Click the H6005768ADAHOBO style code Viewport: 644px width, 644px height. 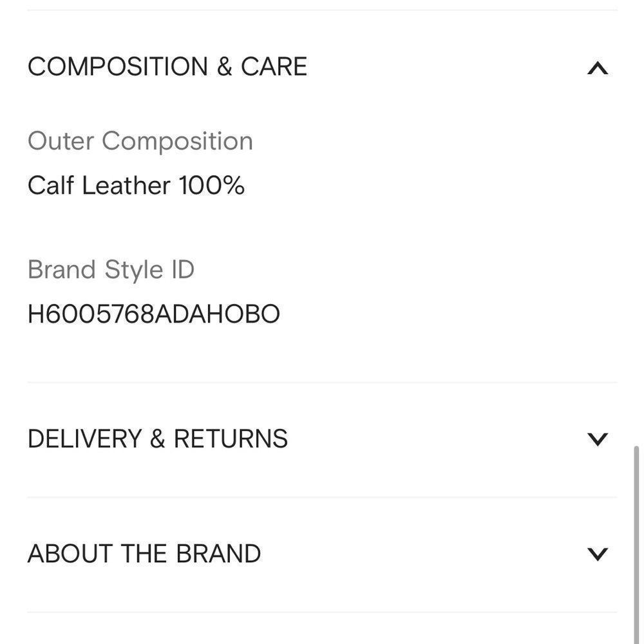pos(154,314)
